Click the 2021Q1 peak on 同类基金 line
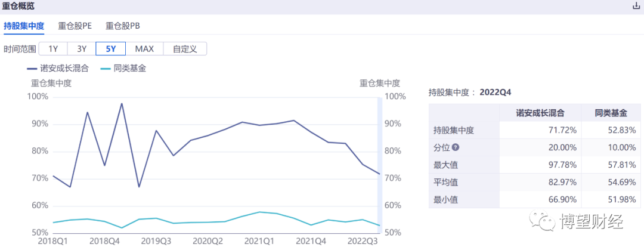Image resolution: width=644 pixels, height=250 pixels. [259, 212]
